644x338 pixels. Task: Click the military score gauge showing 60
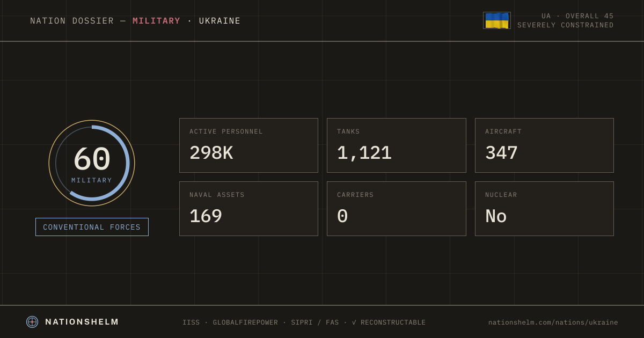pos(92,163)
